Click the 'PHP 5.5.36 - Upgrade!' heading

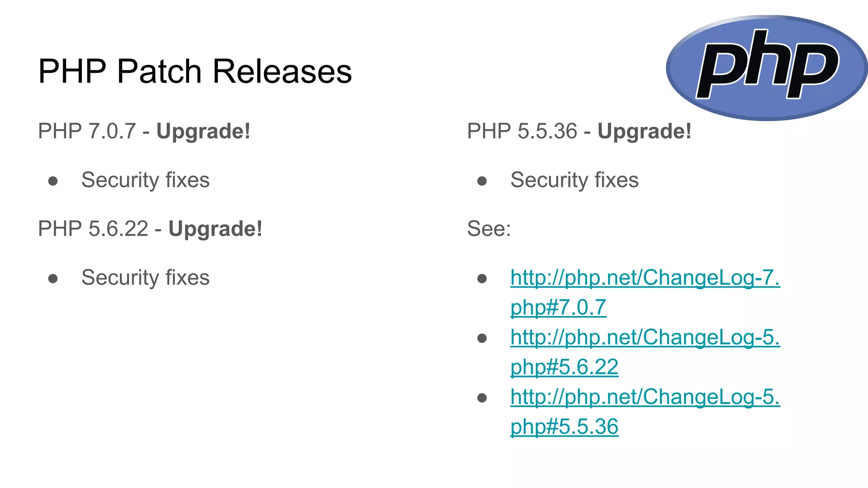[x=579, y=131]
